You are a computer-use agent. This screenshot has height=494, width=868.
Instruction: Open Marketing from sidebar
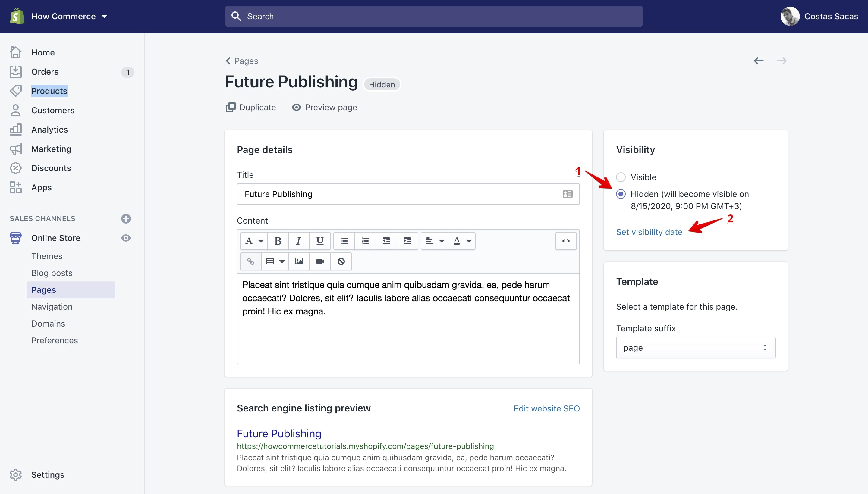(x=51, y=149)
